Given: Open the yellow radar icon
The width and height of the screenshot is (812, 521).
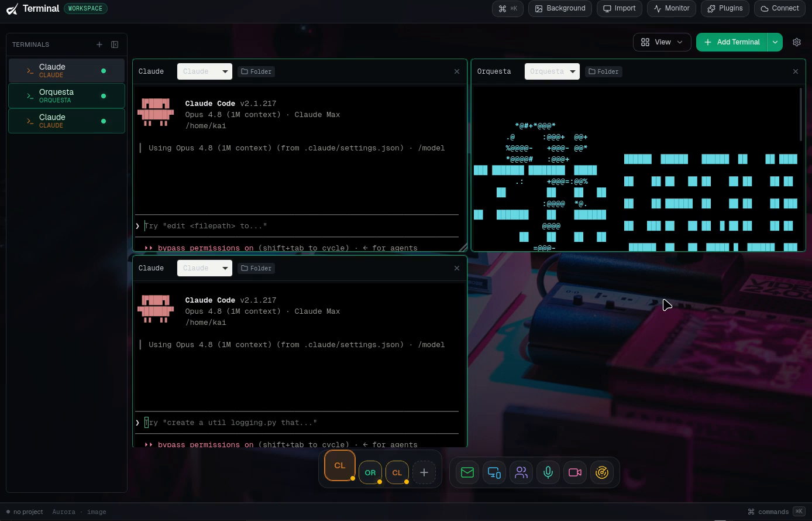Looking at the screenshot, I should (602, 472).
